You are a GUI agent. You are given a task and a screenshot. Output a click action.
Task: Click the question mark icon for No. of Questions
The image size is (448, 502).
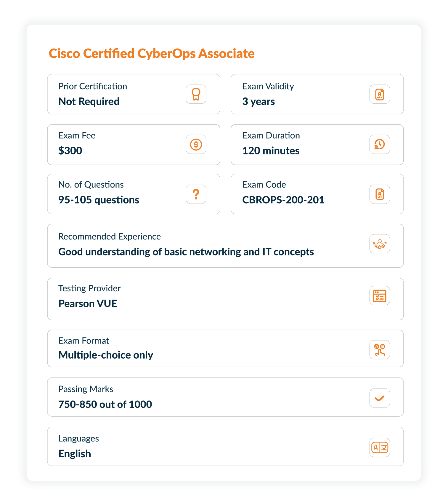[x=196, y=194]
